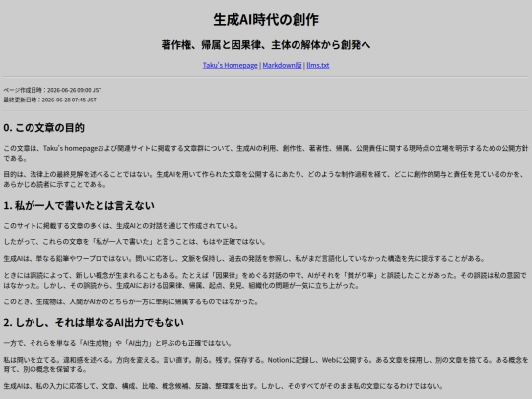
Task: Click the paragraph starting この文章は、Taku's homepage
Action: pyautogui.click(x=266, y=153)
